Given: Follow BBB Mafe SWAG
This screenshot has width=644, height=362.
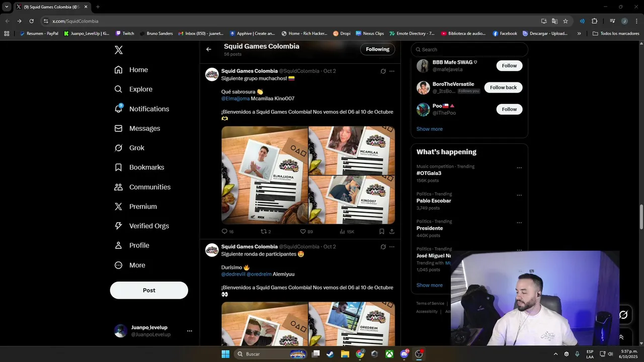Looking at the screenshot, I should (x=509, y=66).
